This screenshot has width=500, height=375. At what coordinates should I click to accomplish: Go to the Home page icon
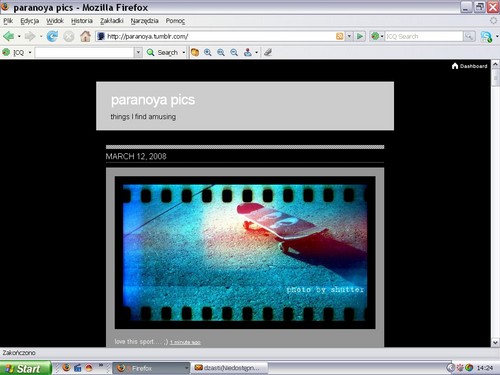click(85, 36)
